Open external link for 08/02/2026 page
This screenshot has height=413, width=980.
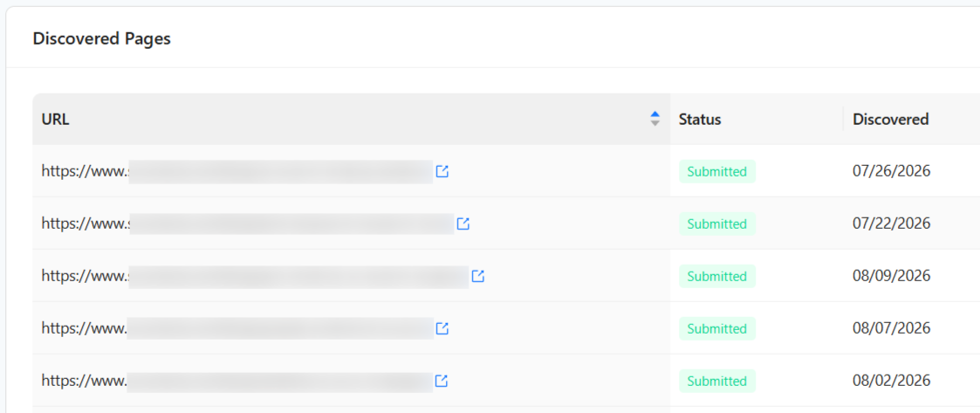[442, 381]
